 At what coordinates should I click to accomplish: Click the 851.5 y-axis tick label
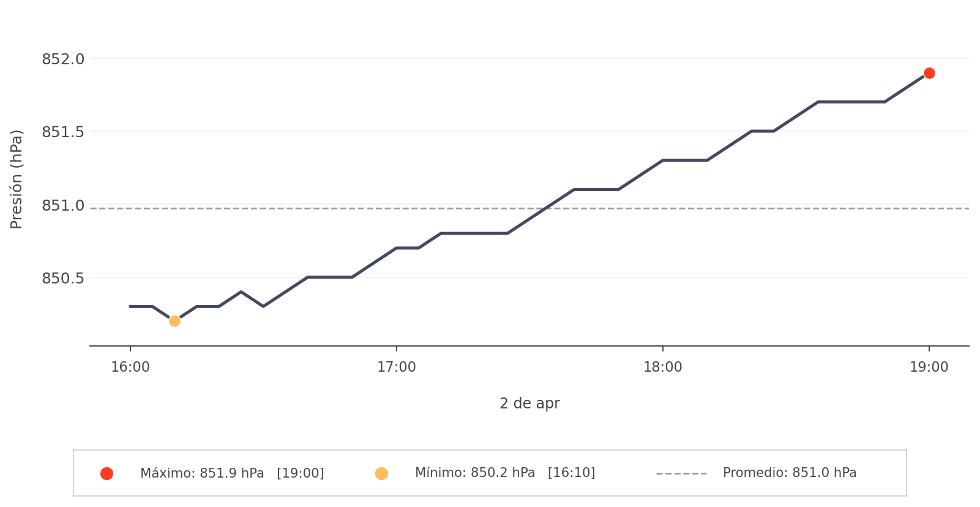pyautogui.click(x=63, y=132)
